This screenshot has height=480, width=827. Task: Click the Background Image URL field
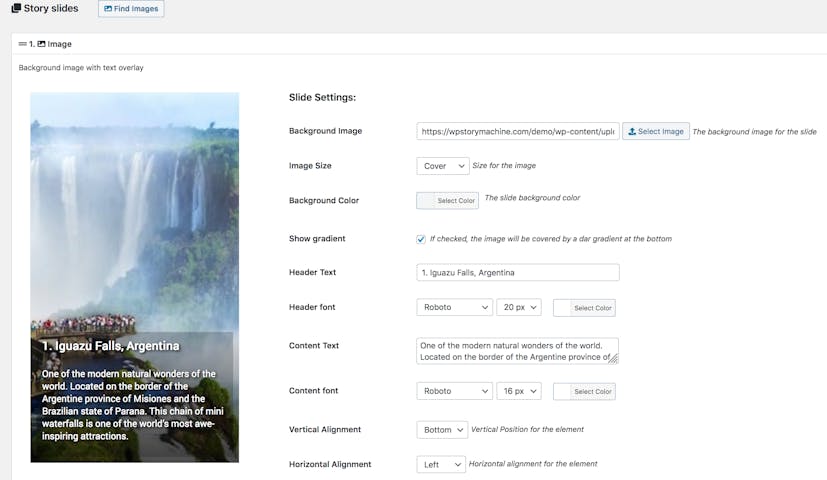517,131
